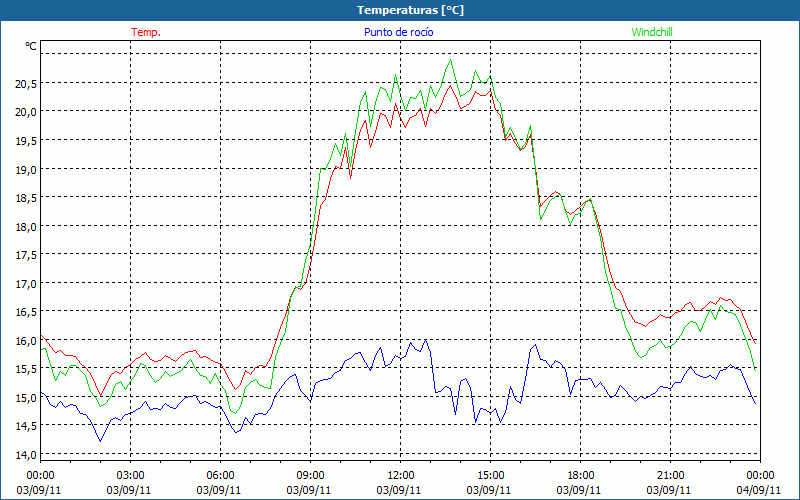
Task: Select the red 'Temp.' legend label
Action: [x=146, y=32]
